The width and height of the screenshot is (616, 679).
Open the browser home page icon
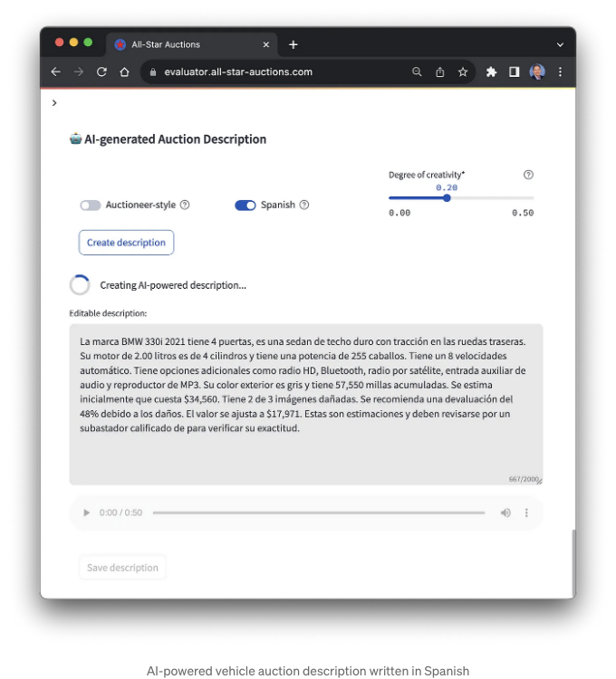tap(124, 72)
